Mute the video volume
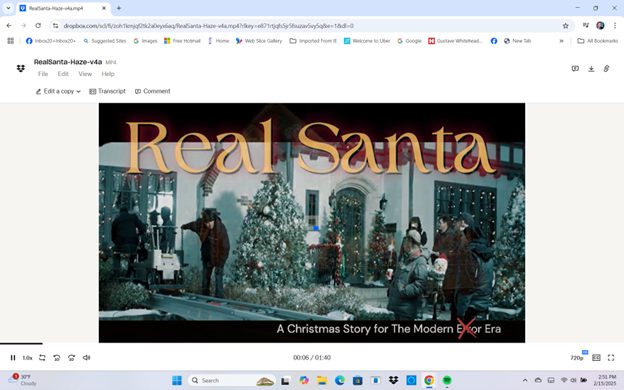624x390 pixels. click(x=86, y=357)
